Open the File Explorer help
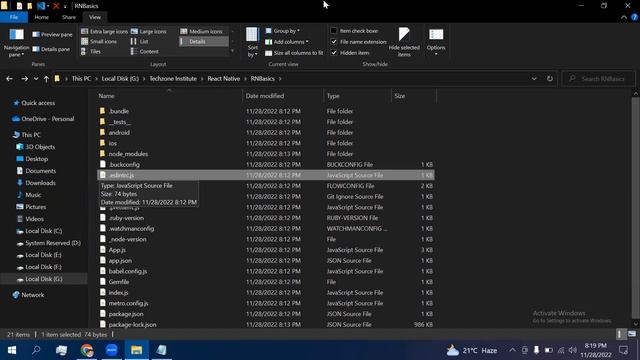 (635, 17)
